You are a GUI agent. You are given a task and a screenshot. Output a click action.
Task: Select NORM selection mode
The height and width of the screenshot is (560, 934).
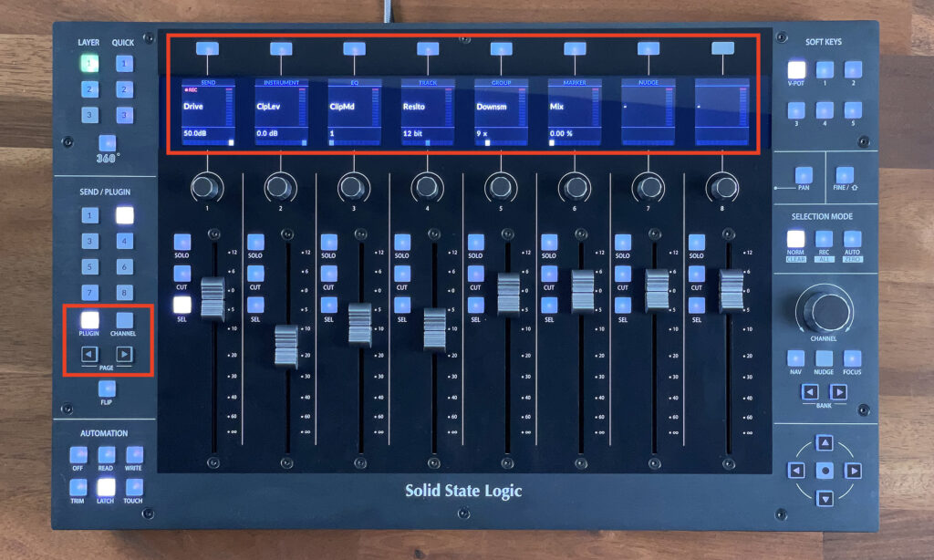795,239
